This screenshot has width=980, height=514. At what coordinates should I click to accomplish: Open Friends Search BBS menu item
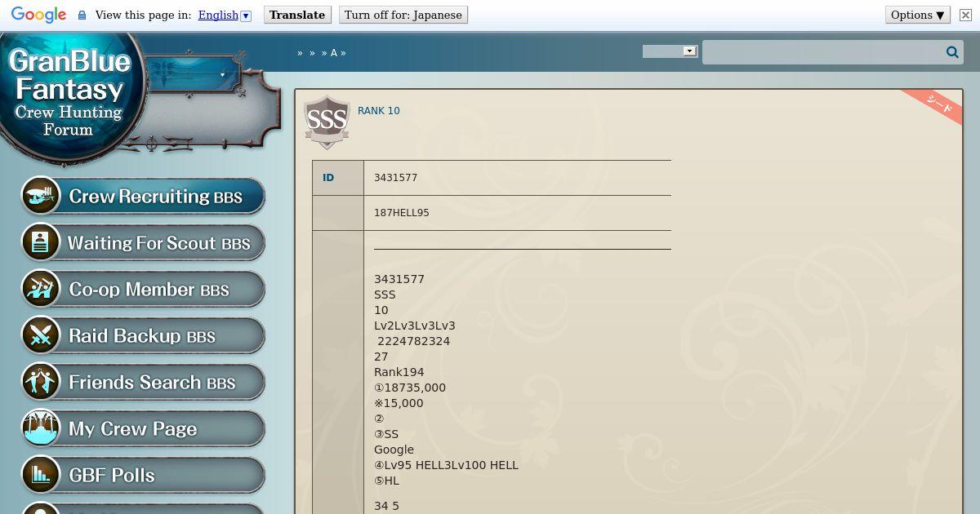point(143,382)
